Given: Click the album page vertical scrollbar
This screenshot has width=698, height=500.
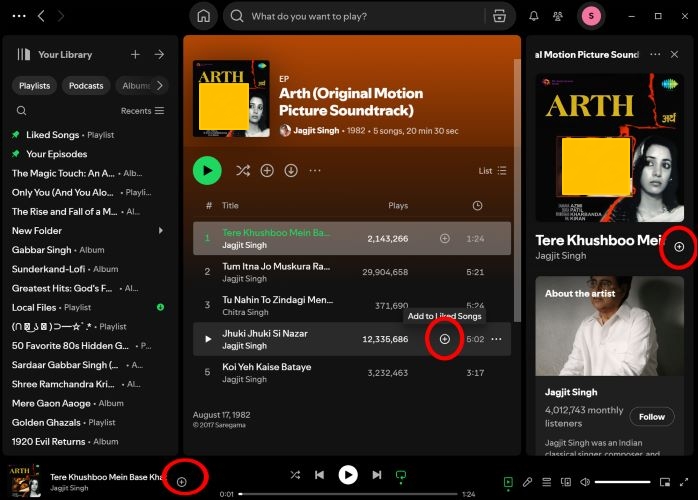Looking at the screenshot, I should click(517, 190).
